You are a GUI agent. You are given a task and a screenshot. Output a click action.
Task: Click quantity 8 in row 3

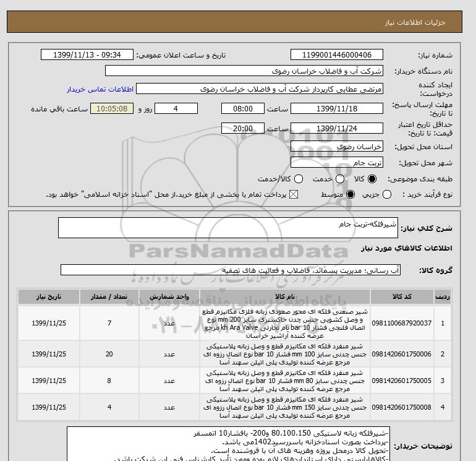pyautogui.click(x=109, y=381)
